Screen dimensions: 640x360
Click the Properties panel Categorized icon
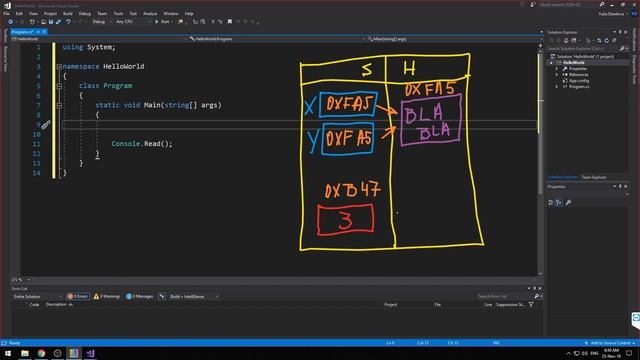pyautogui.click(x=551, y=202)
